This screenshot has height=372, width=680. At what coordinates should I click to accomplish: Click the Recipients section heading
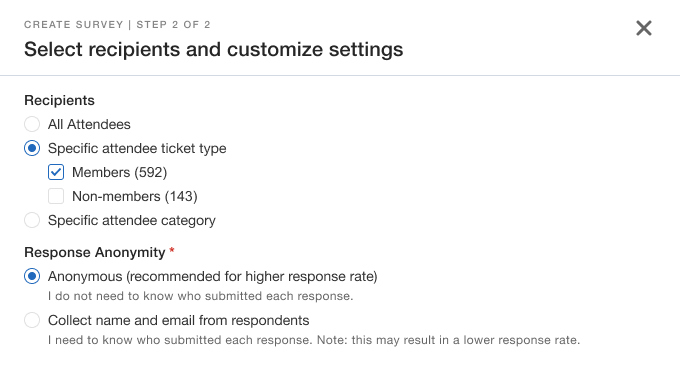(x=59, y=100)
